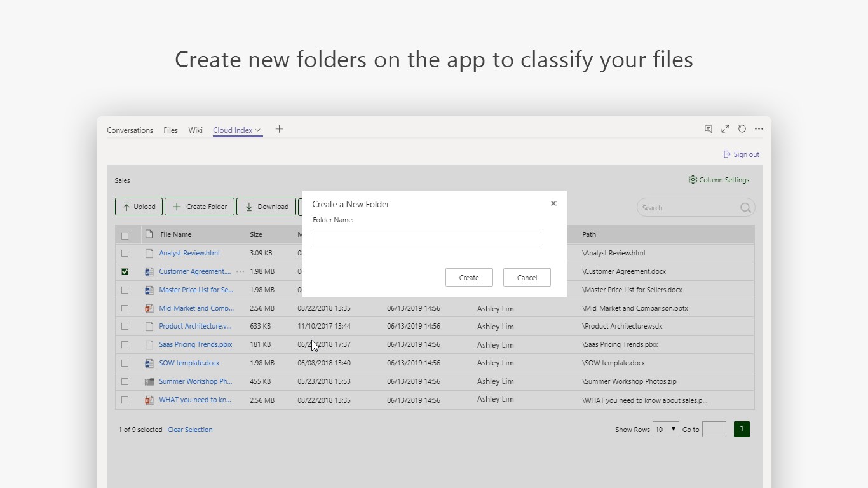
Task: Open the more options ellipsis menu
Action: [x=759, y=129]
